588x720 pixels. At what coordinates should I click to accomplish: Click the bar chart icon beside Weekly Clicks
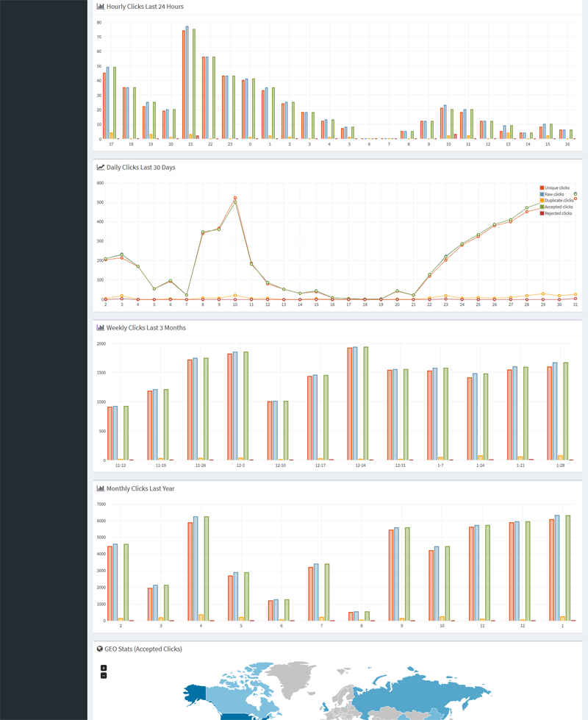click(100, 327)
